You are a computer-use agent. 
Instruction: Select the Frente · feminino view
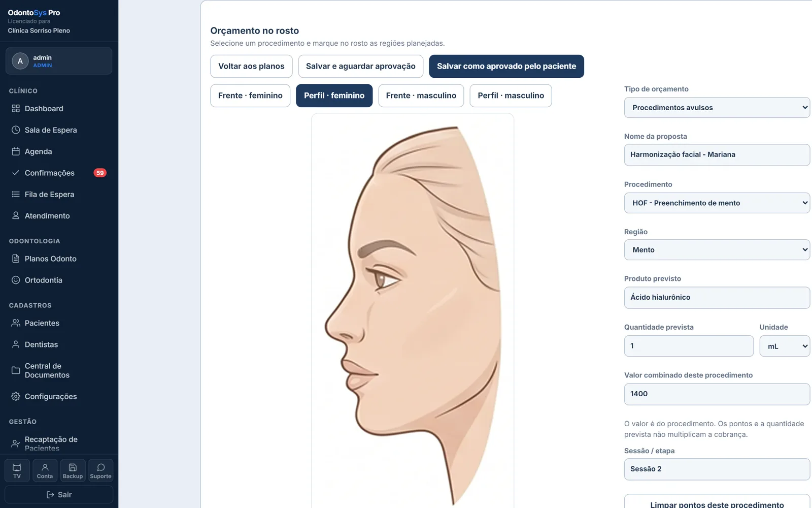[x=250, y=96]
